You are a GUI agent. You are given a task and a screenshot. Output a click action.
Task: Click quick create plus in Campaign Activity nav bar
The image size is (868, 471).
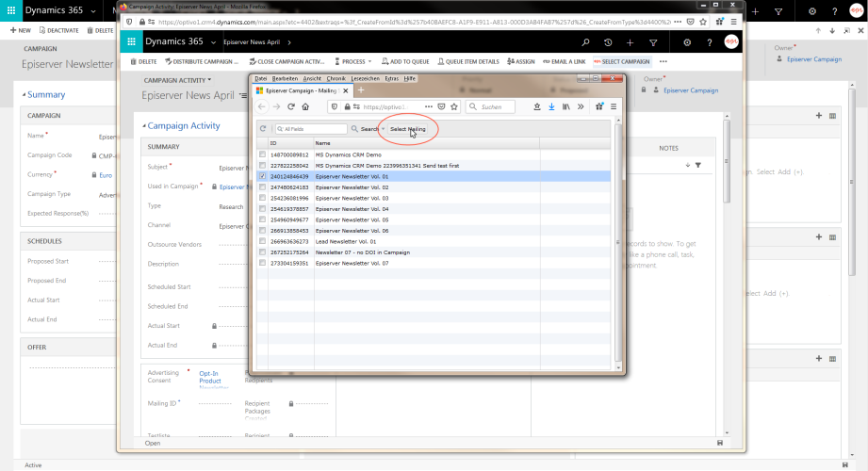pyautogui.click(x=630, y=42)
